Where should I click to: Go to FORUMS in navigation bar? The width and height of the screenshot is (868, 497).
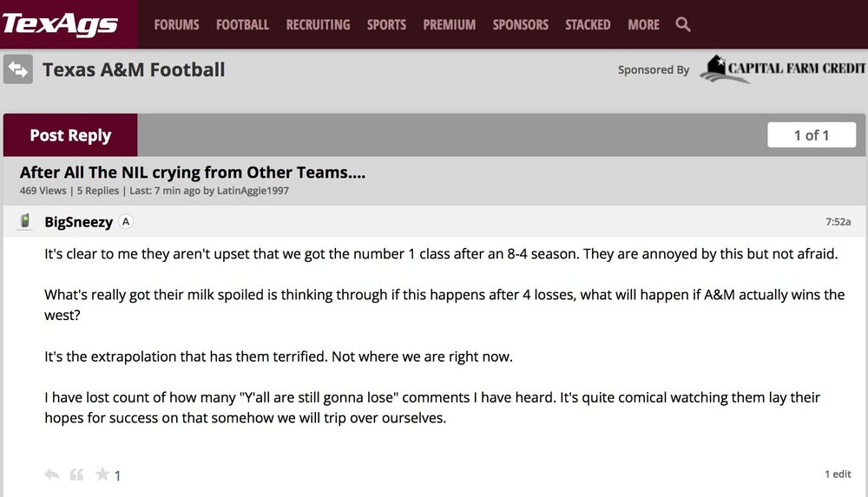click(x=176, y=24)
